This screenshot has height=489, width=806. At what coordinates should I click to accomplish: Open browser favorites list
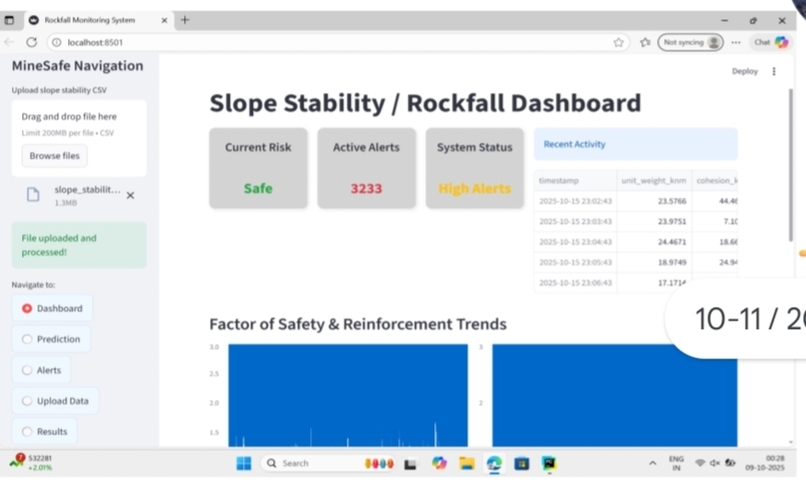point(645,42)
